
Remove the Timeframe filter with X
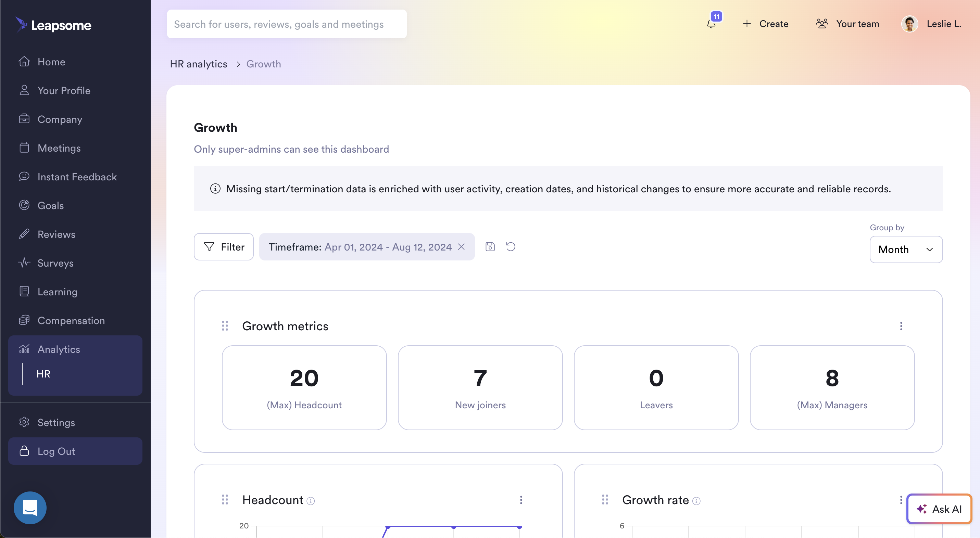coord(461,247)
